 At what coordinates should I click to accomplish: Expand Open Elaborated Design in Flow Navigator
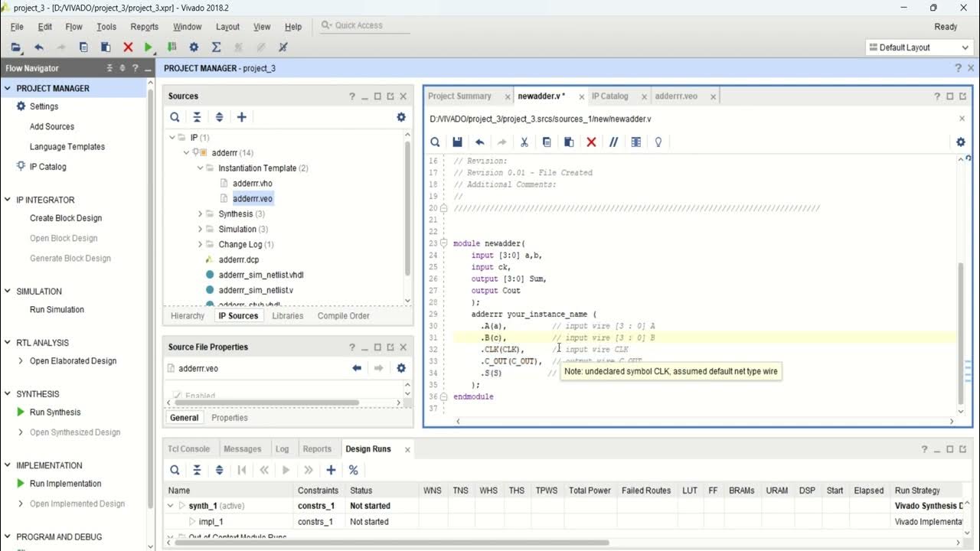pos(21,361)
